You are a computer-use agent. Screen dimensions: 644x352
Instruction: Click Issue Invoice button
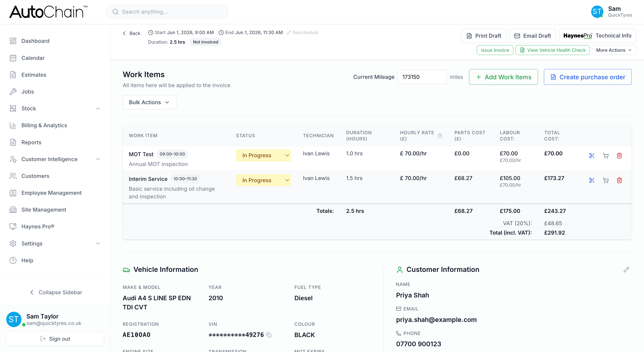click(x=495, y=50)
